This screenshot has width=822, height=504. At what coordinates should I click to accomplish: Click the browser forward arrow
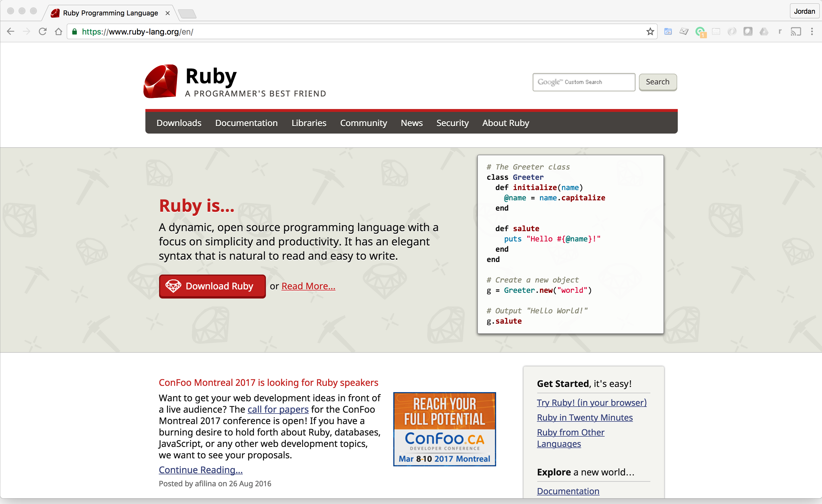click(x=26, y=32)
